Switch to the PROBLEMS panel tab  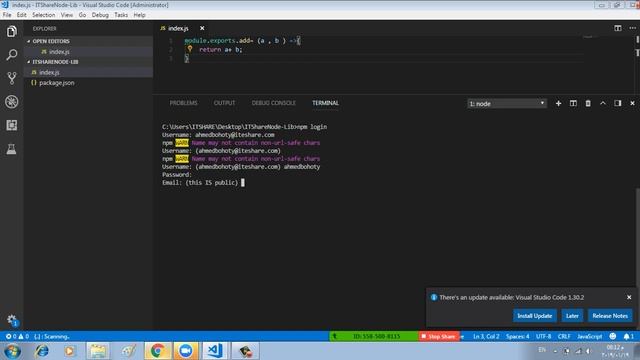coord(184,103)
